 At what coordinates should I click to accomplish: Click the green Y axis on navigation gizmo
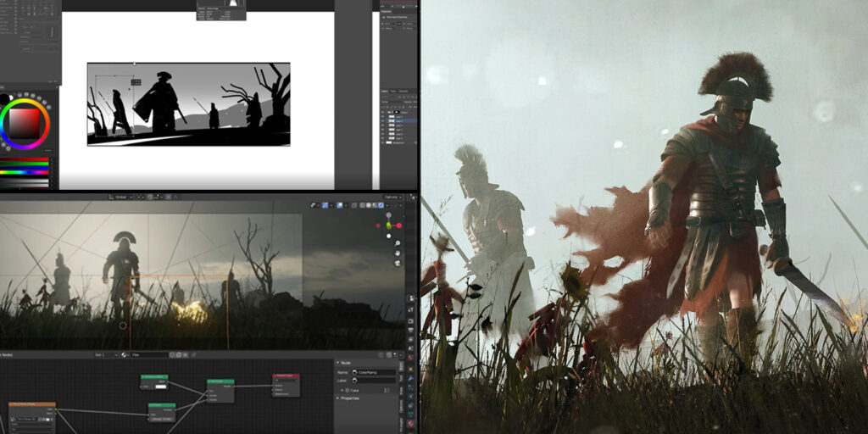388,225
